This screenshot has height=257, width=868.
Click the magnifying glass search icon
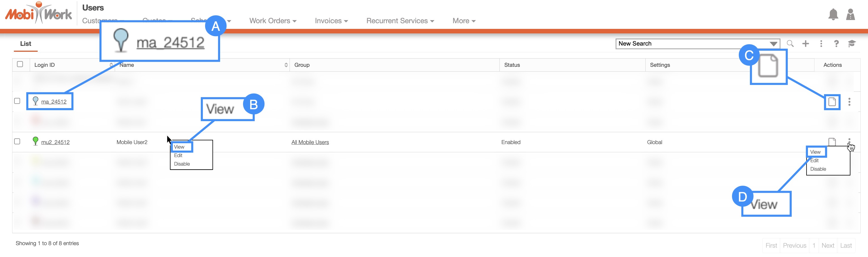click(790, 44)
